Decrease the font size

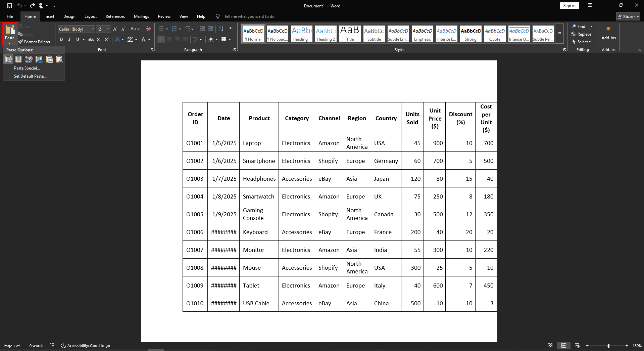coord(123,29)
